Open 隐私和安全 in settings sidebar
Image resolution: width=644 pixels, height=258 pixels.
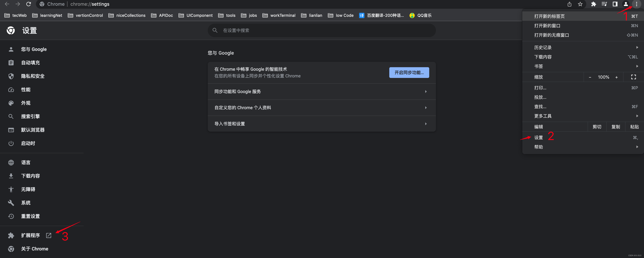click(x=33, y=76)
